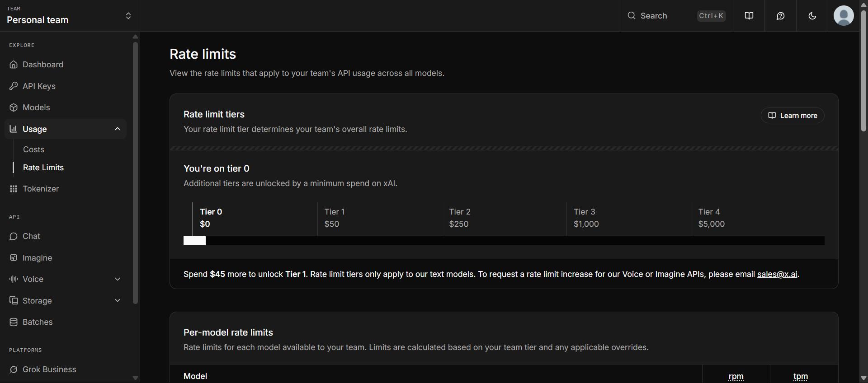Open the Imagine image icon
The image size is (868, 383).
[x=14, y=258]
